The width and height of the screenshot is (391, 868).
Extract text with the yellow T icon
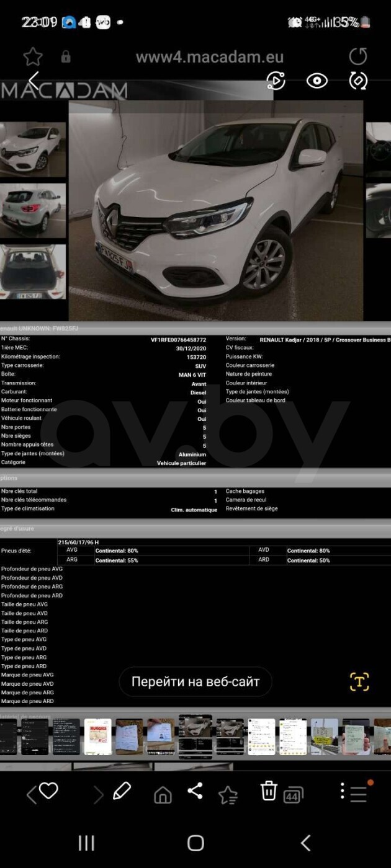[359, 681]
